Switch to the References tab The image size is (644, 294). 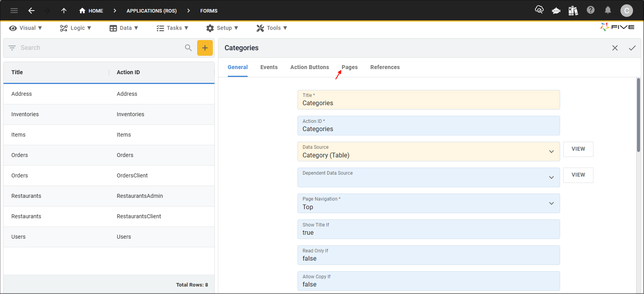[385, 67]
